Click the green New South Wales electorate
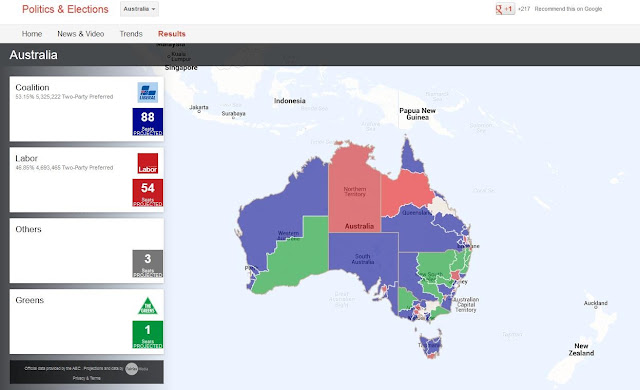The width and height of the screenshot is (640, 390). pos(437,265)
